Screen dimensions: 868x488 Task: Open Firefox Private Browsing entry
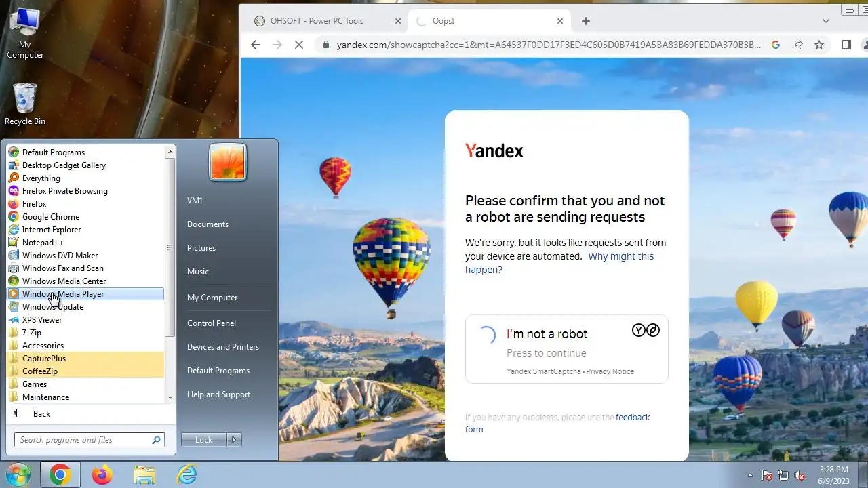[x=85, y=191]
